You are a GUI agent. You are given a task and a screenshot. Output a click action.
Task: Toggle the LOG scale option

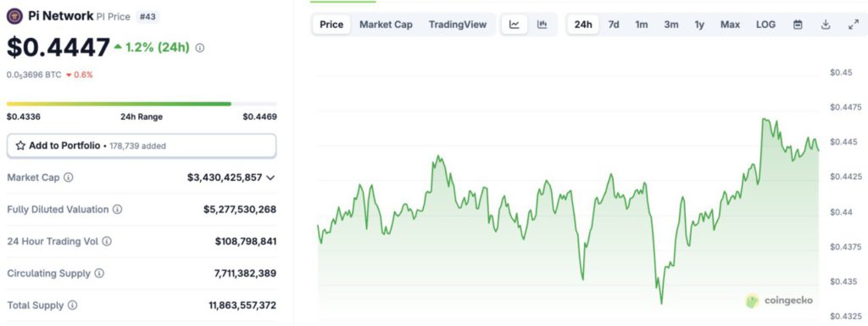pyautogui.click(x=765, y=25)
